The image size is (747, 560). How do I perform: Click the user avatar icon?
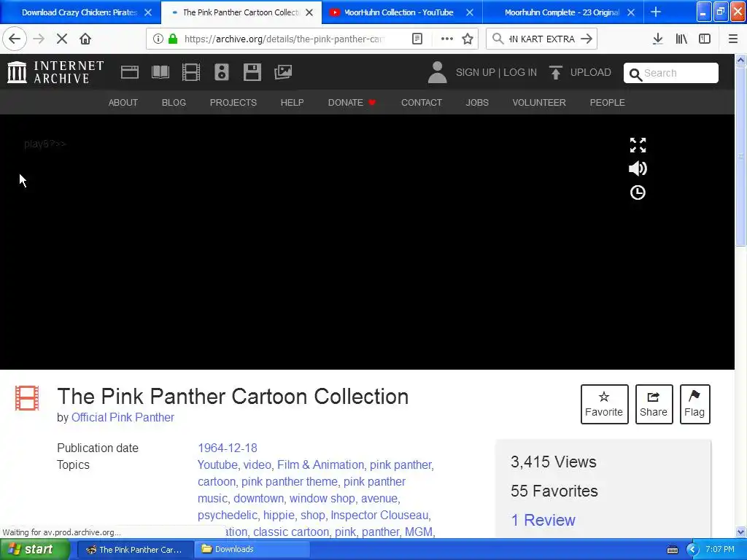(437, 72)
